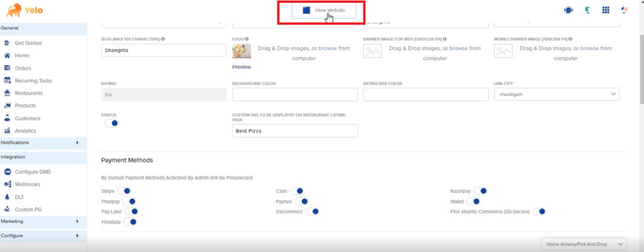Switch off the Status toggle
The image size is (644, 252).
tap(111, 123)
